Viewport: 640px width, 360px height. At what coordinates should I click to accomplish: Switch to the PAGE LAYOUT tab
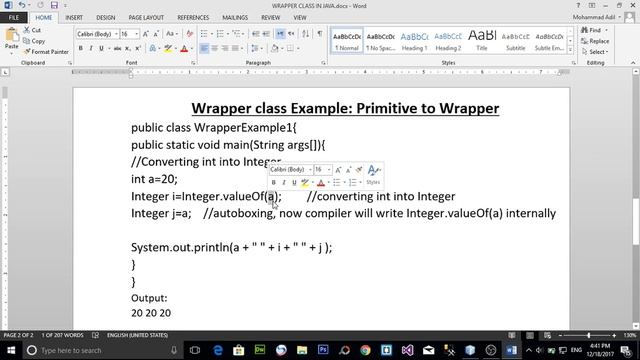tap(146, 18)
